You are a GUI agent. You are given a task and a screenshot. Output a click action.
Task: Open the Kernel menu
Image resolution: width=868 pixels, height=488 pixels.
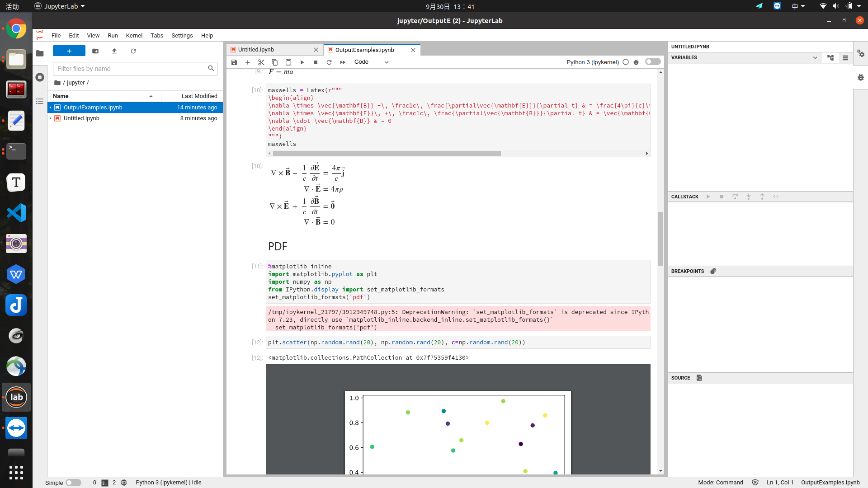(134, 35)
